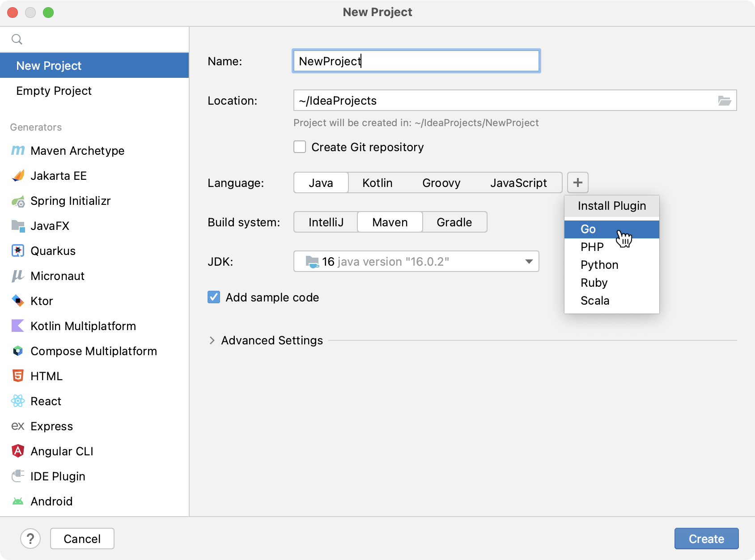Click the Create button

click(x=706, y=539)
